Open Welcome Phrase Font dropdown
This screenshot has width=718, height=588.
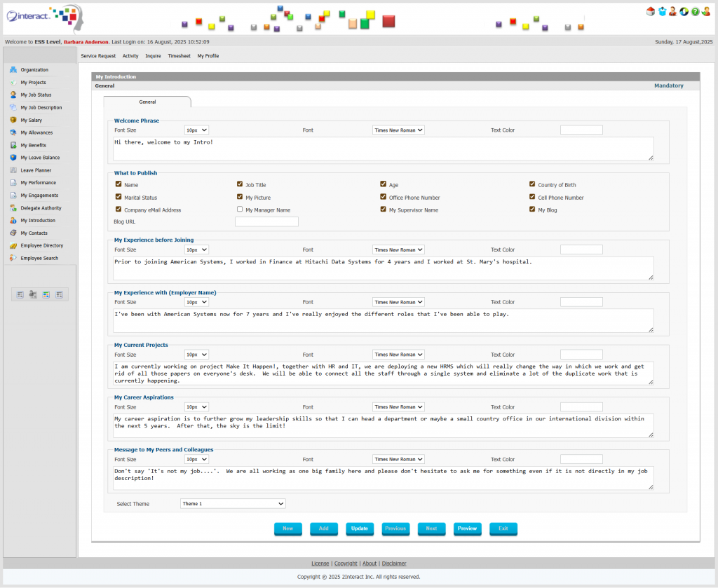(398, 130)
